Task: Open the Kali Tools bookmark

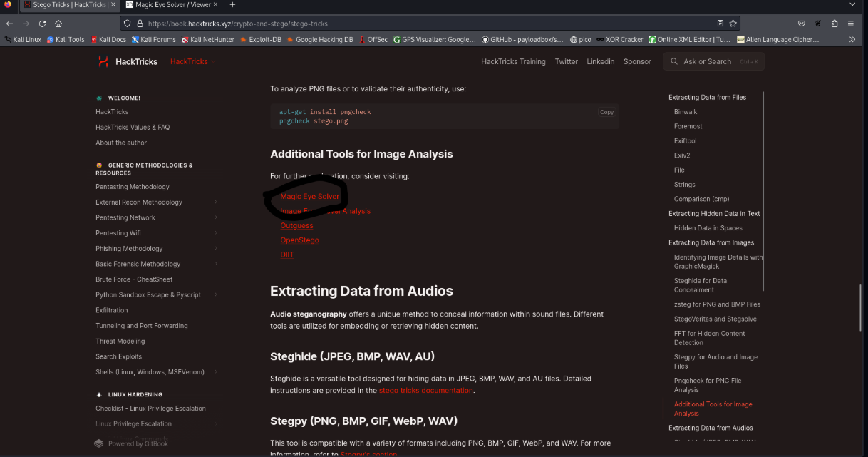Action: [x=66, y=40]
